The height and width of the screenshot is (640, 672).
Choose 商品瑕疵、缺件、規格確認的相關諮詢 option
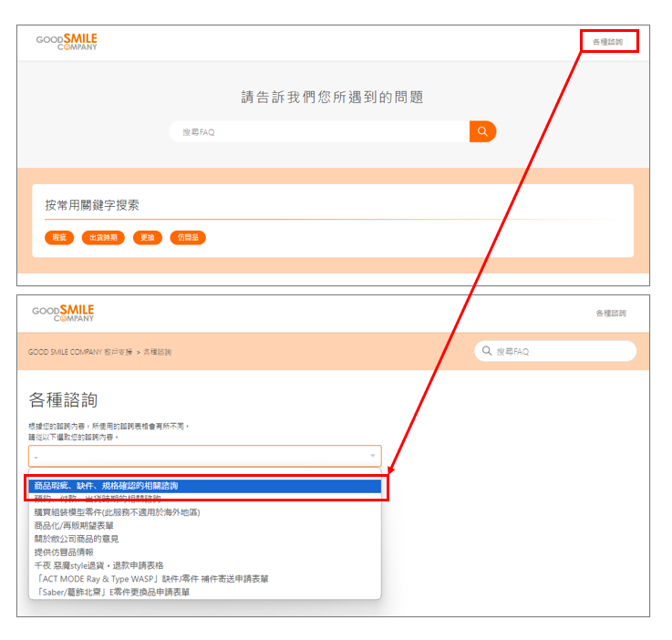coord(205,486)
